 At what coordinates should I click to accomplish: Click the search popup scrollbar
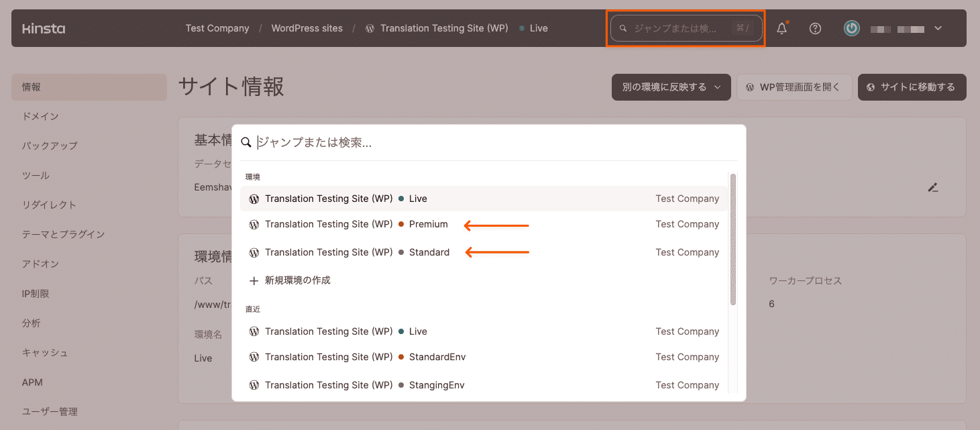tap(733, 239)
